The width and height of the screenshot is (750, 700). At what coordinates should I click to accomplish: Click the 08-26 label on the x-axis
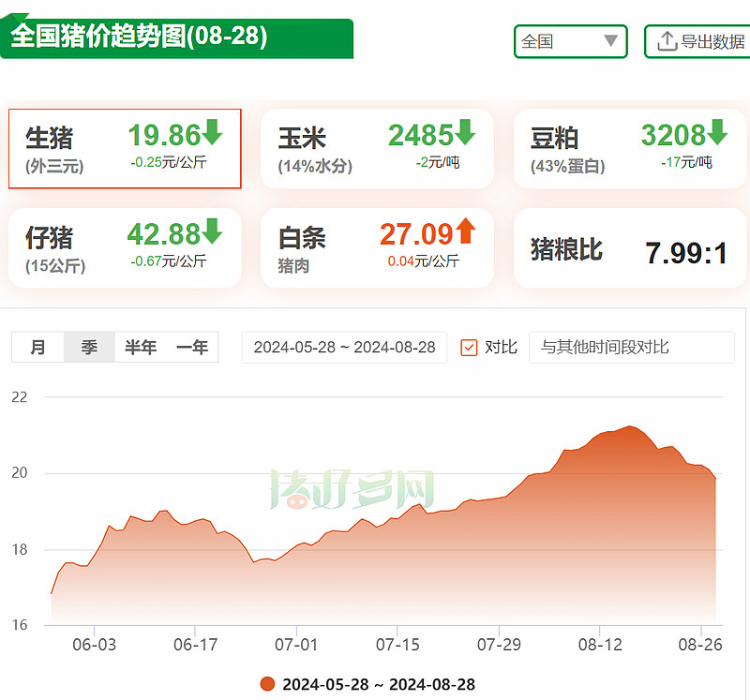700,645
